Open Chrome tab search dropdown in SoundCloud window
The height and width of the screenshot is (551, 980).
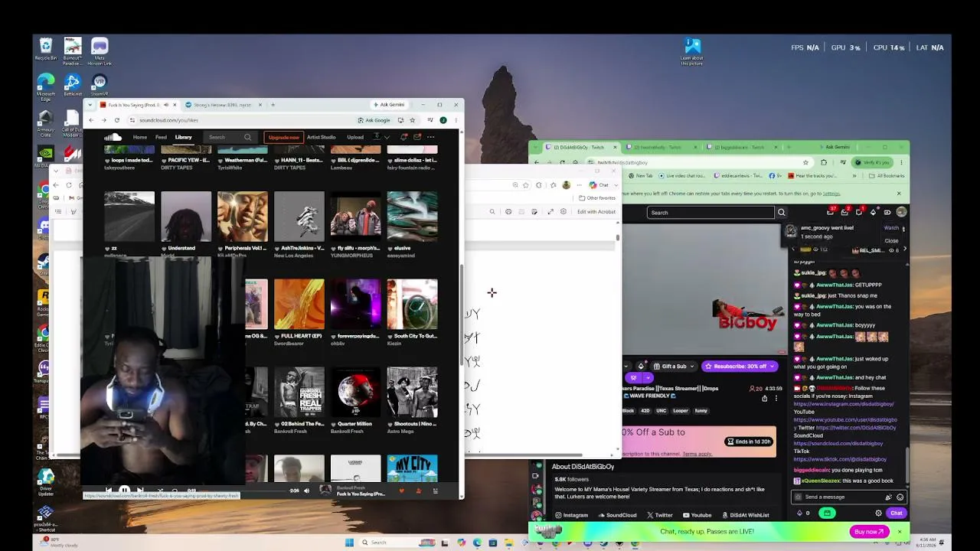tap(90, 105)
